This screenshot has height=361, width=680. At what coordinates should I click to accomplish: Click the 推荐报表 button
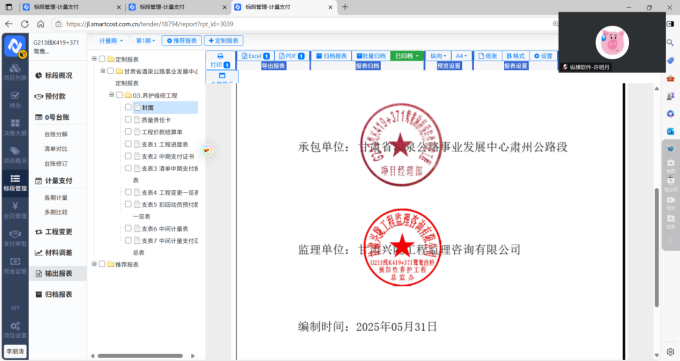[x=182, y=41]
